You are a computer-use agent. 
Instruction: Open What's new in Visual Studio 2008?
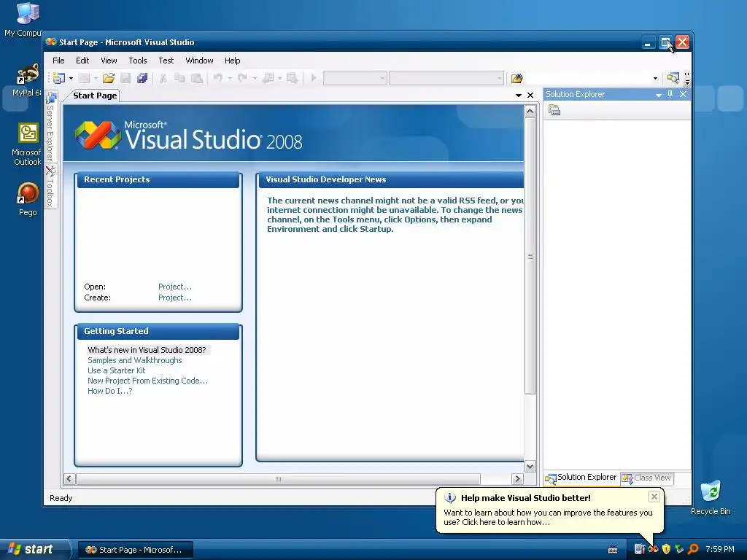coord(147,350)
